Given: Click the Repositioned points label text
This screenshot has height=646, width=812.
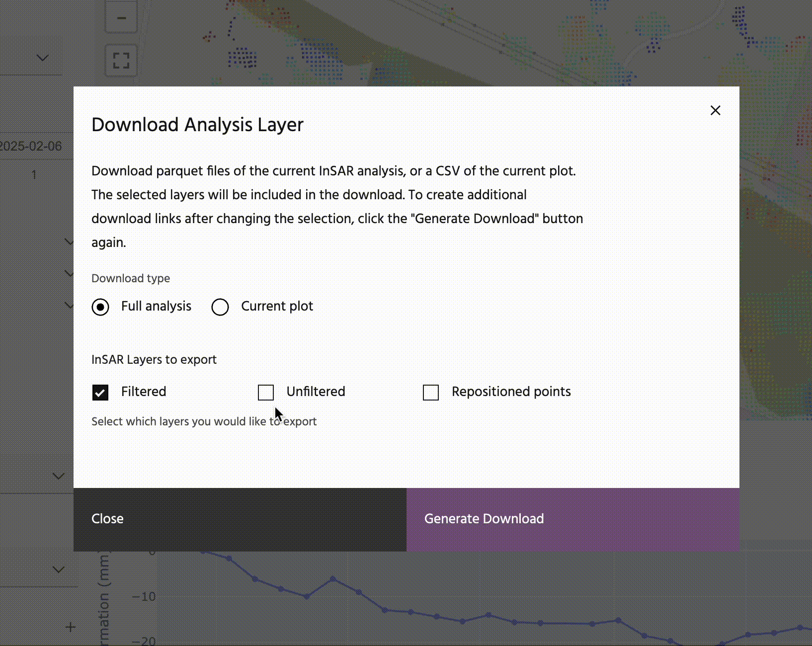Looking at the screenshot, I should 511,392.
